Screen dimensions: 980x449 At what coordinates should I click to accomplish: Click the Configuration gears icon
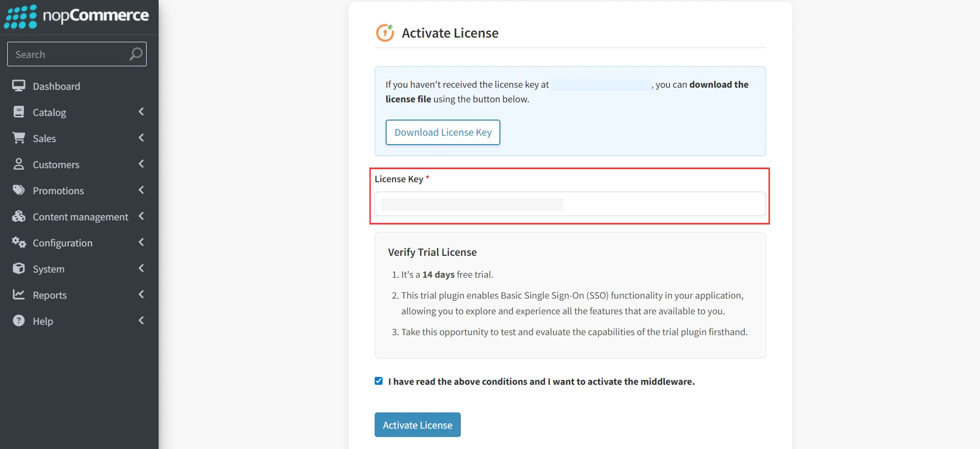(x=19, y=242)
